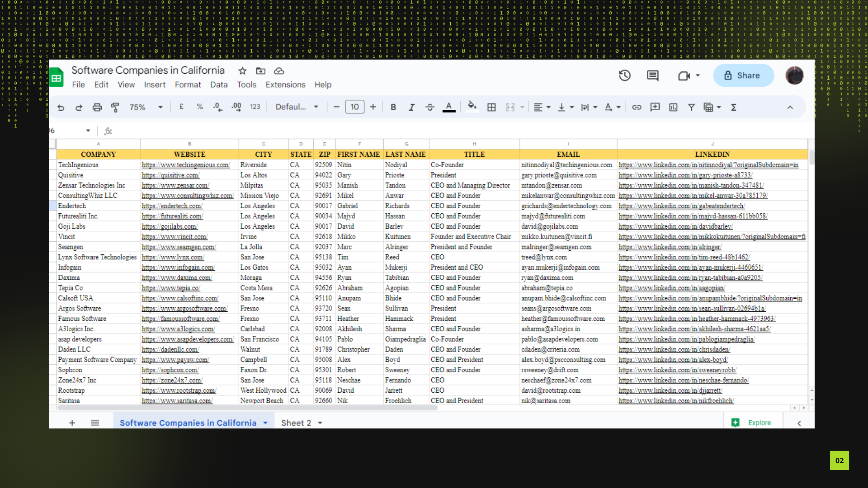
Task: Open the quisitive.com website link
Action: pyautogui.click(x=170, y=175)
